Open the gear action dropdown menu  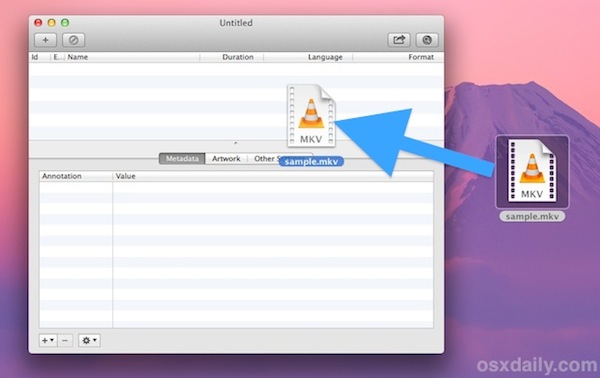pos(90,340)
